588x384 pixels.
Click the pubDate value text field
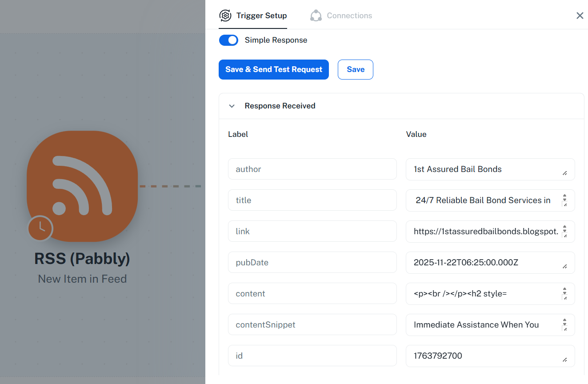[484, 263]
